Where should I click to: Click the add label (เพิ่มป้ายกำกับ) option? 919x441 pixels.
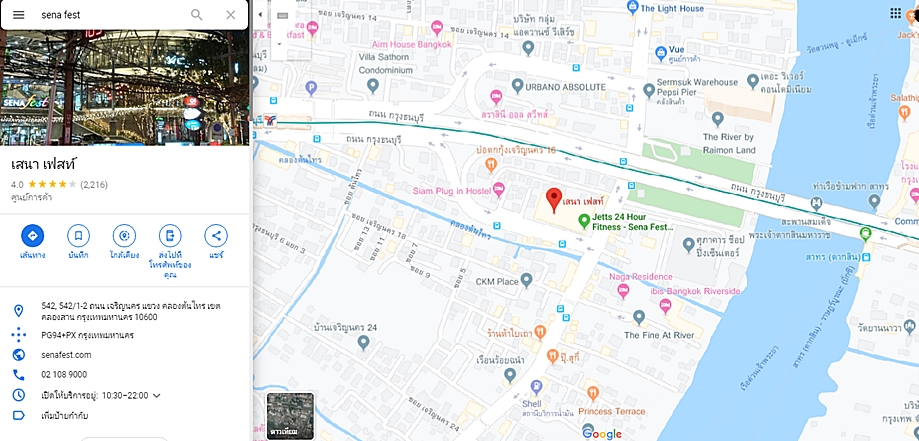click(64, 416)
